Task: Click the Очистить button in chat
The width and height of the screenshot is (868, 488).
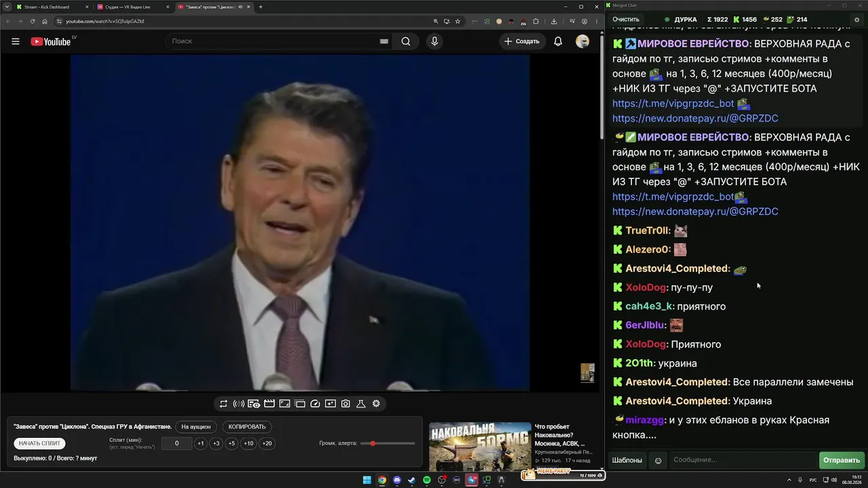Action: [626, 20]
